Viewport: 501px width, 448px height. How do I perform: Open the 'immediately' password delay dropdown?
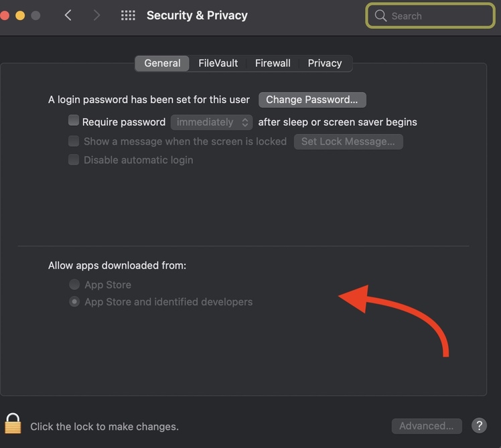(x=212, y=122)
